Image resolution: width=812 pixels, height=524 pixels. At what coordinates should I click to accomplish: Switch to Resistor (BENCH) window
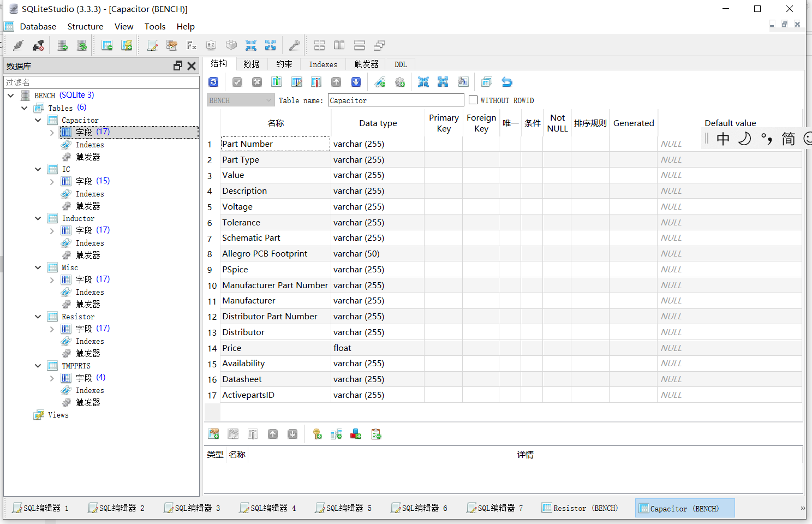[x=580, y=508]
